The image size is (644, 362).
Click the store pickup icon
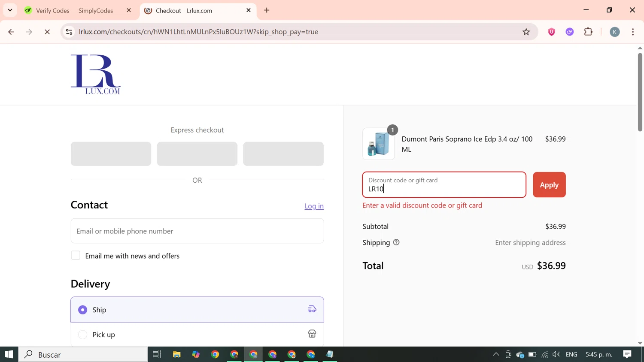(x=312, y=334)
